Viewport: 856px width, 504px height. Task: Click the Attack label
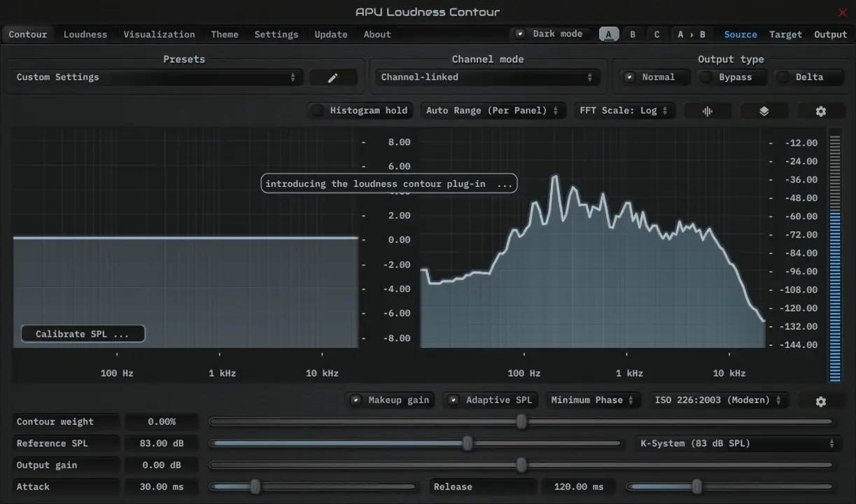click(66, 487)
